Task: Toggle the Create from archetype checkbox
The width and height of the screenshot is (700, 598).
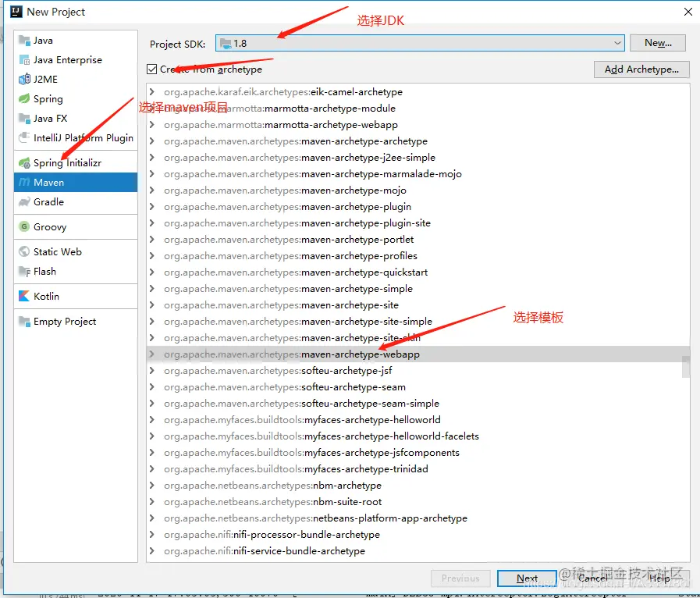Action: point(152,69)
